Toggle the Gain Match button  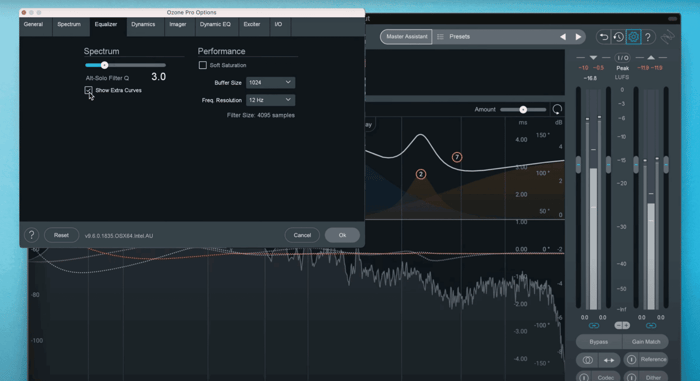point(646,342)
